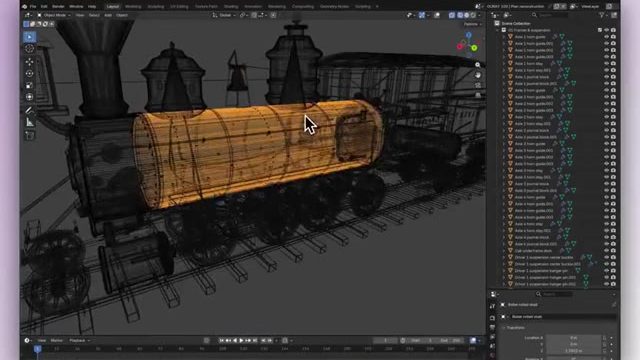Image resolution: width=640 pixels, height=360 pixels.
Task: Select the Add Cube tool
Action: click(30, 135)
